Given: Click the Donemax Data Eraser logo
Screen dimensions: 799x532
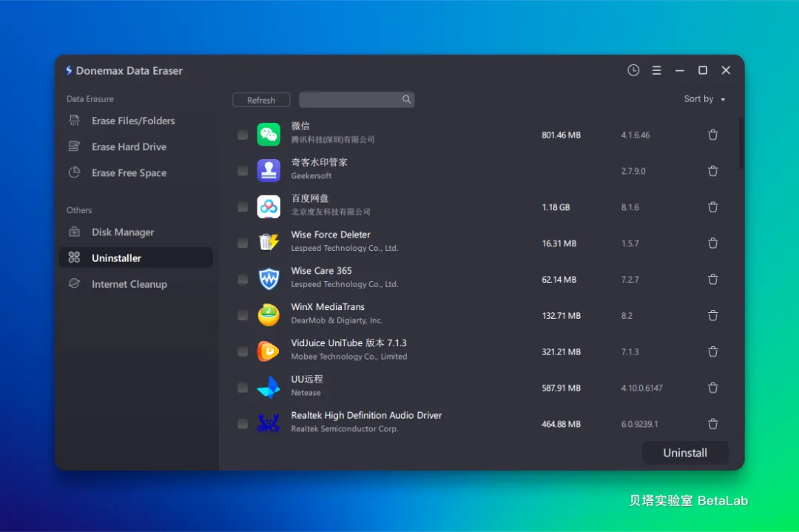Looking at the screenshot, I should tap(69, 70).
